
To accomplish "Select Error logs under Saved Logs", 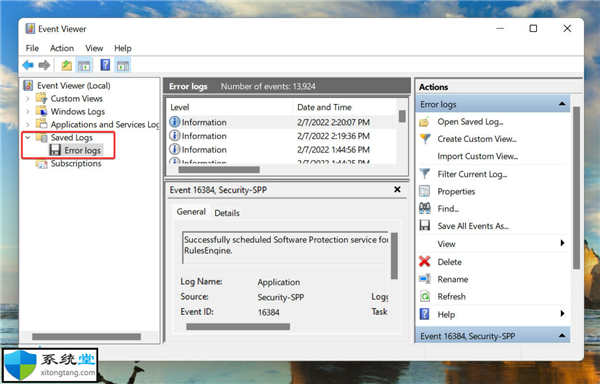I will pyautogui.click(x=82, y=151).
